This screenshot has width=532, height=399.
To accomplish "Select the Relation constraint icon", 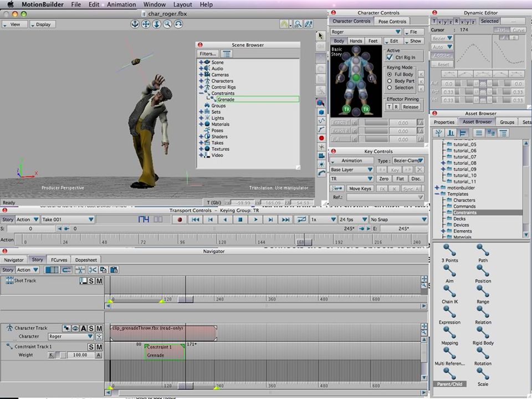I will (483, 312).
